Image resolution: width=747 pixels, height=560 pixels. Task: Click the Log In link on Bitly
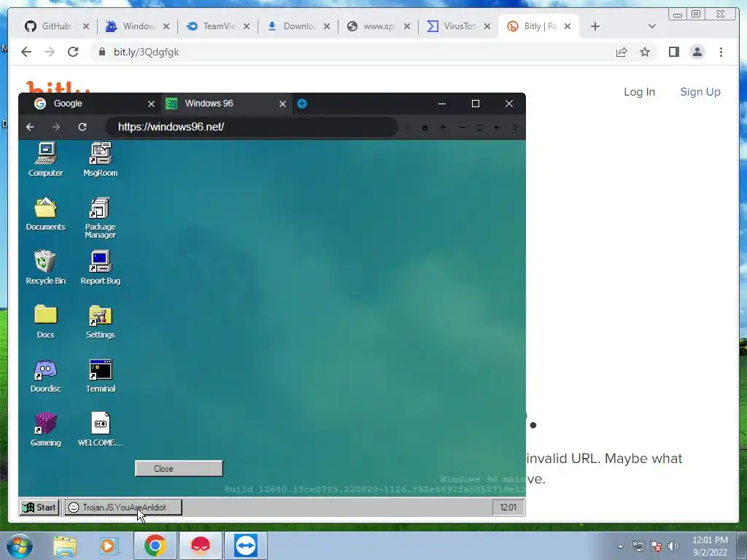[639, 92]
